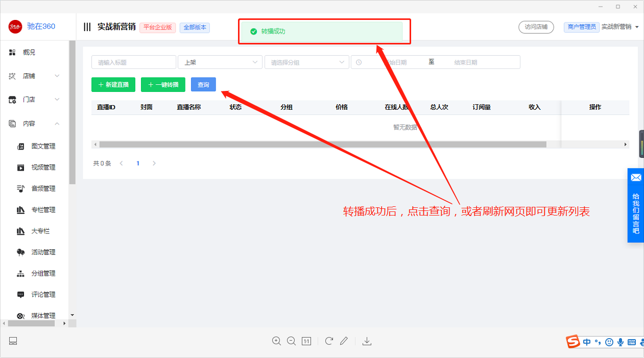This screenshot has height=358, width=644.
Task: Select 活动管理 in the sidebar
Action: click(x=43, y=252)
